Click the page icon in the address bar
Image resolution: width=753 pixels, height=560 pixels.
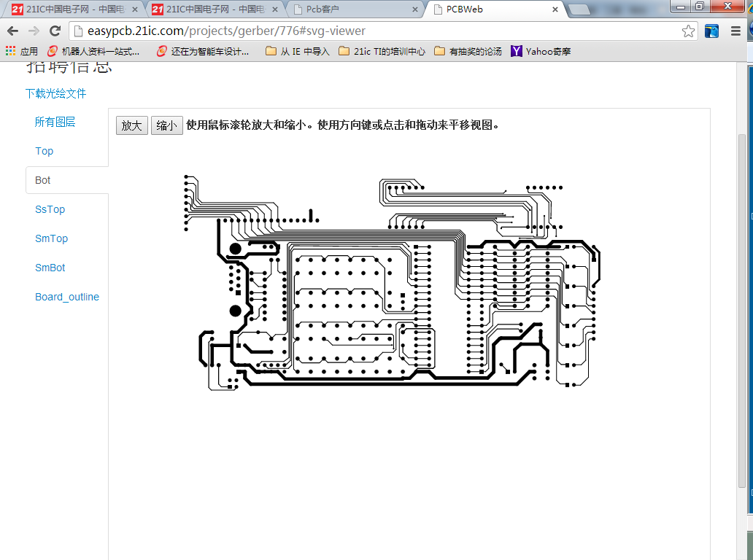(78, 31)
